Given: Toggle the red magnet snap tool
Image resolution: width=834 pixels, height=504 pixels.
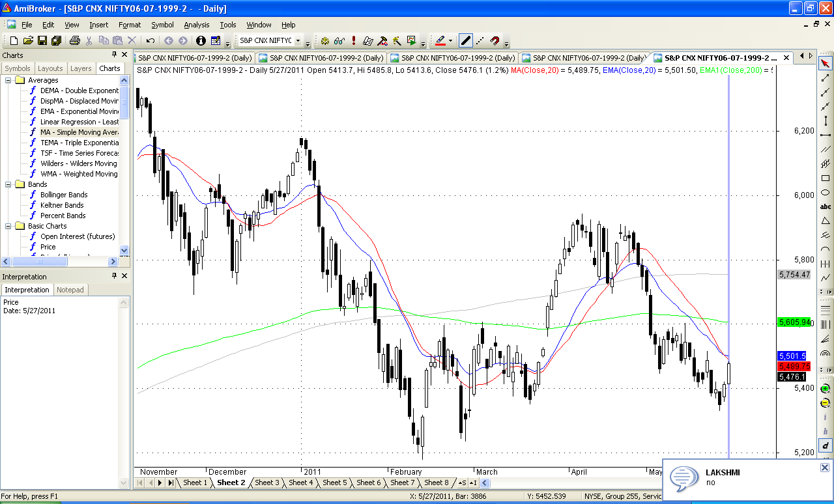Looking at the screenshot, I should click(495, 40).
